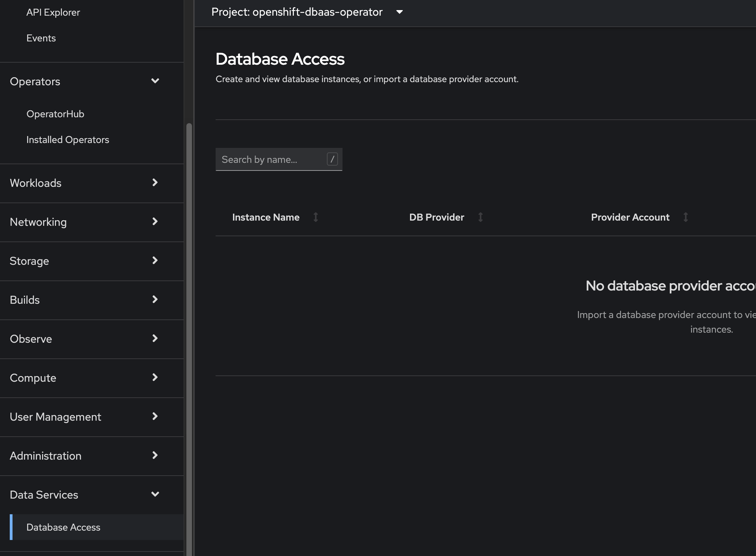Click the slash shortcut icon in search
Viewport: 756px width, 556px height.
pos(332,159)
